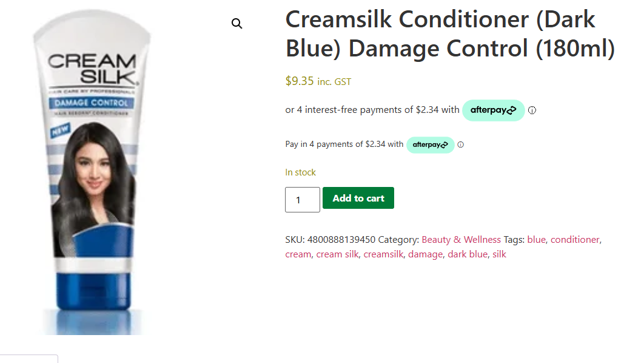Click the Afterpay logo badge in the interest-free line
The height and width of the screenshot is (363, 644).
click(493, 110)
